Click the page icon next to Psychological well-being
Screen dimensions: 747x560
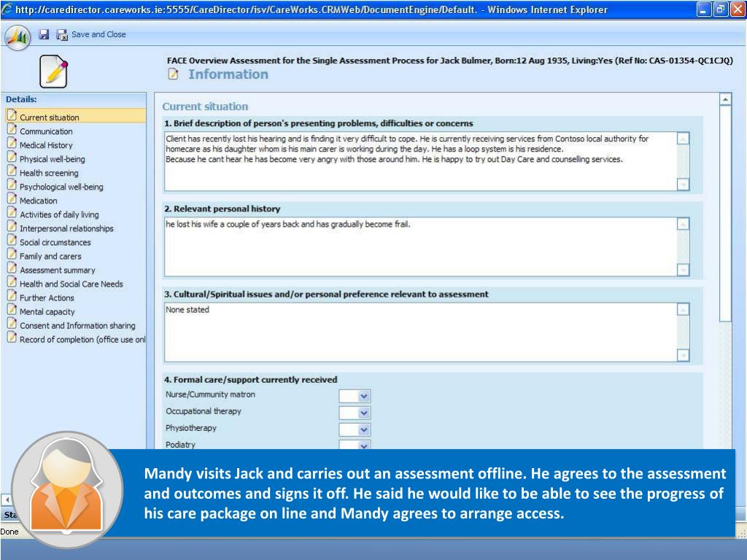12,184
